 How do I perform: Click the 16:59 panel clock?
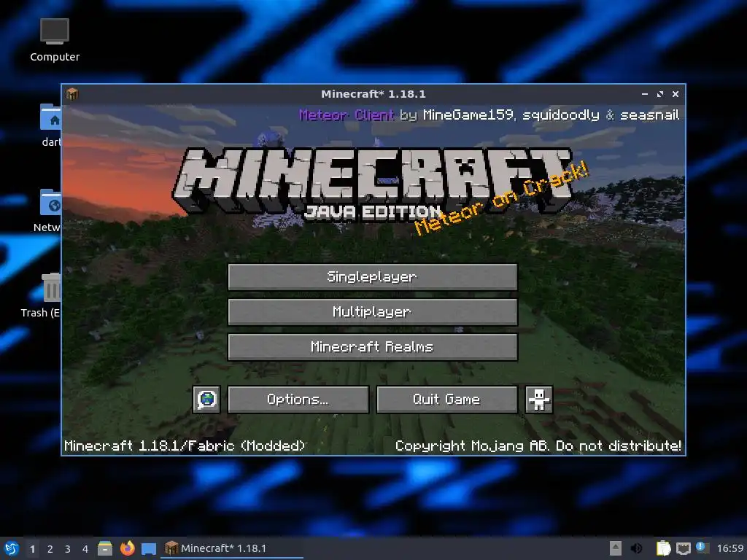point(730,548)
